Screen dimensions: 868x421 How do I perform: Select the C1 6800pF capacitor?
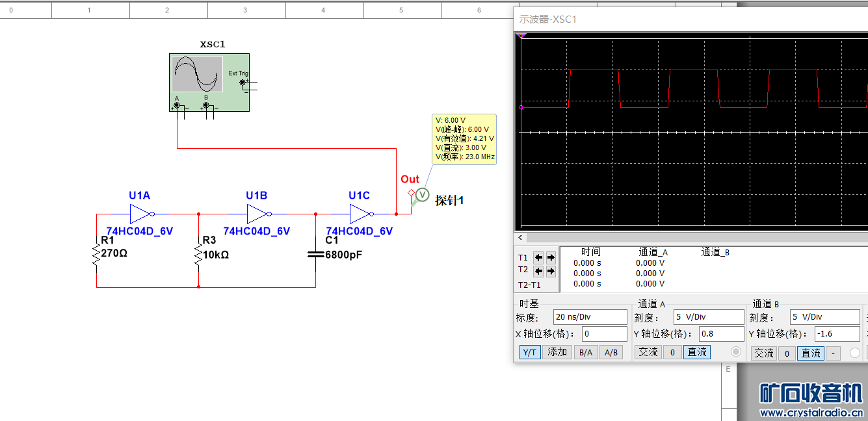[315, 255]
